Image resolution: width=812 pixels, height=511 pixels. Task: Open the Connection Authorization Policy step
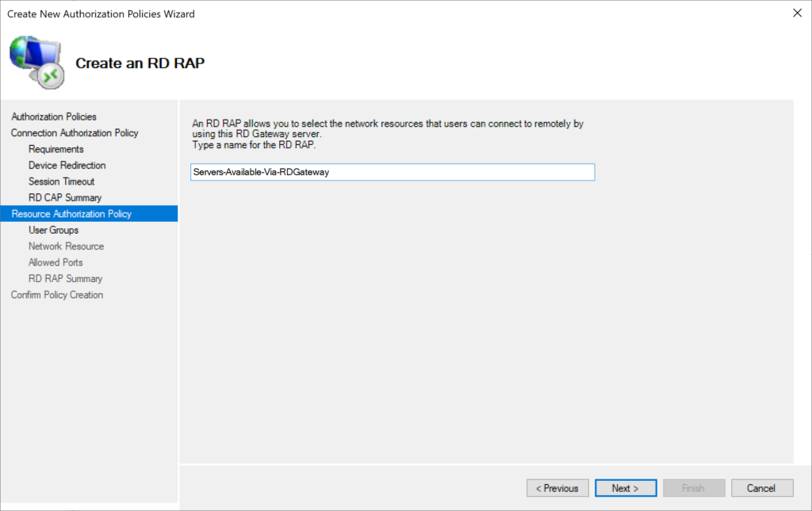[x=74, y=132]
